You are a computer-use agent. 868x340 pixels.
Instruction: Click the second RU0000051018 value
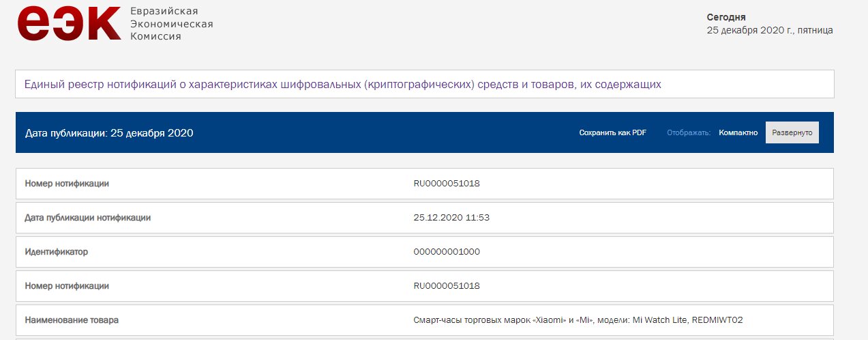click(x=447, y=286)
